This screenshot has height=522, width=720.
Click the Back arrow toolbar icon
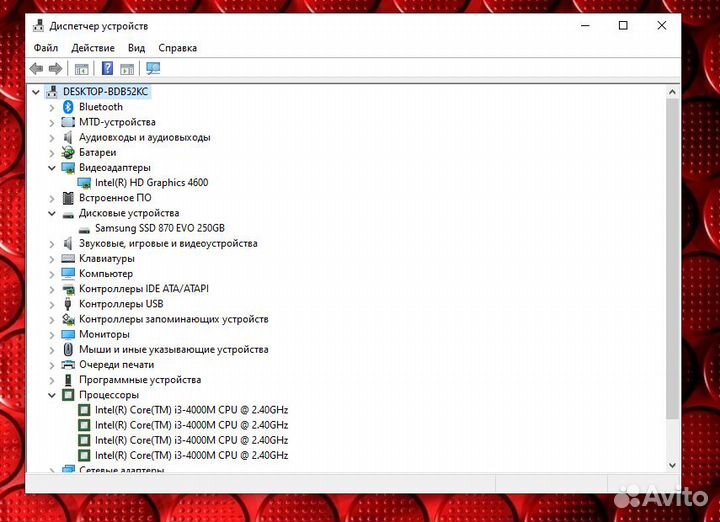36,69
